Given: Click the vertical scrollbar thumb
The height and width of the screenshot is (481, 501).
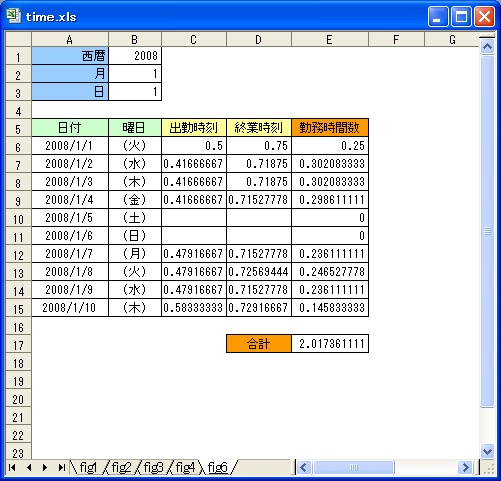Looking at the screenshot, I should (x=488, y=231).
